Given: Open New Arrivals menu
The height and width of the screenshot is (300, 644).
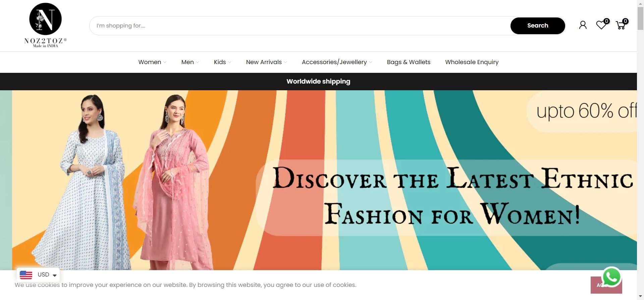Looking at the screenshot, I should tap(264, 62).
